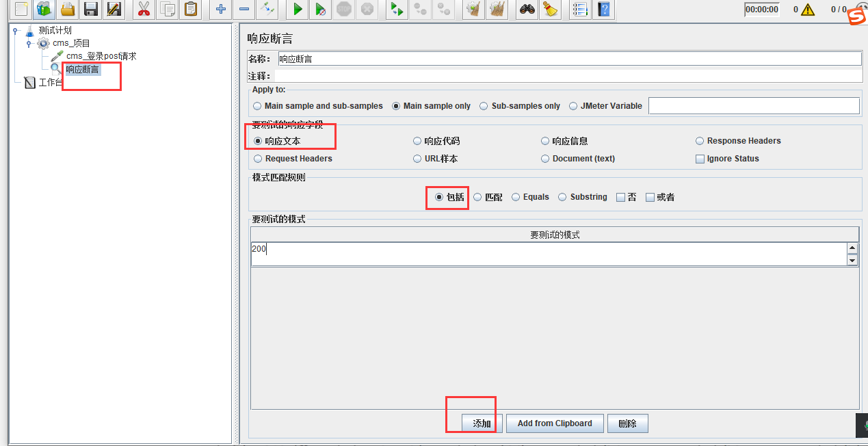The image size is (868, 446).
Task: Click the 注释 comments input field
Action: [568, 76]
